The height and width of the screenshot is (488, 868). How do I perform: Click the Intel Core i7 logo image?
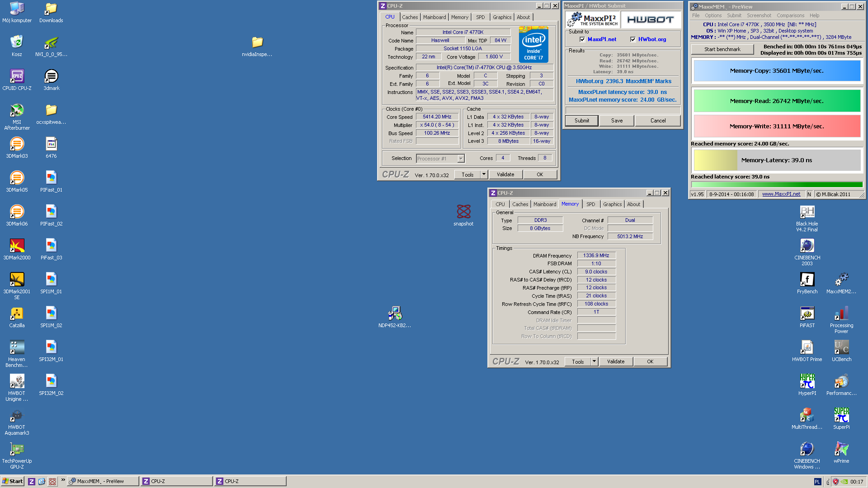click(x=533, y=44)
